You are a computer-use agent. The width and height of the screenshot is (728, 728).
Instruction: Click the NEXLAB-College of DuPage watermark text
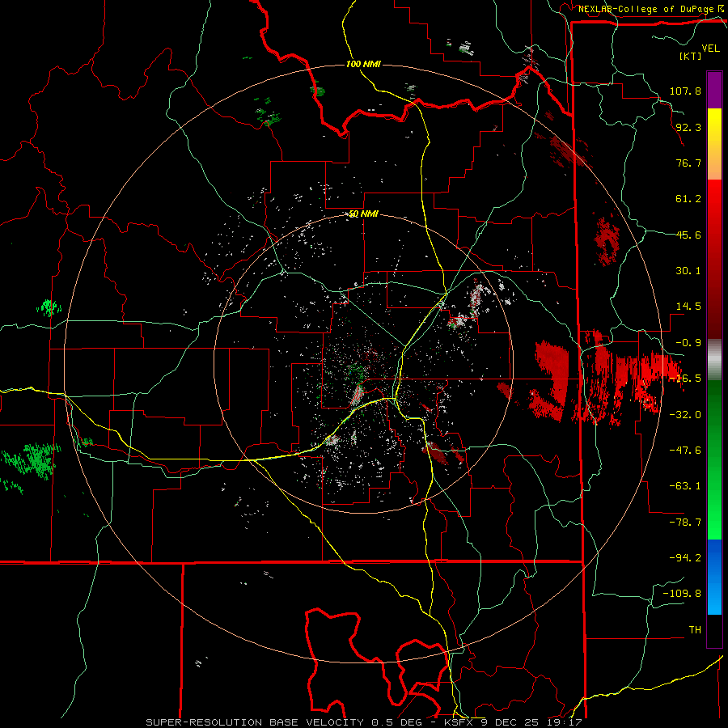(x=645, y=9)
